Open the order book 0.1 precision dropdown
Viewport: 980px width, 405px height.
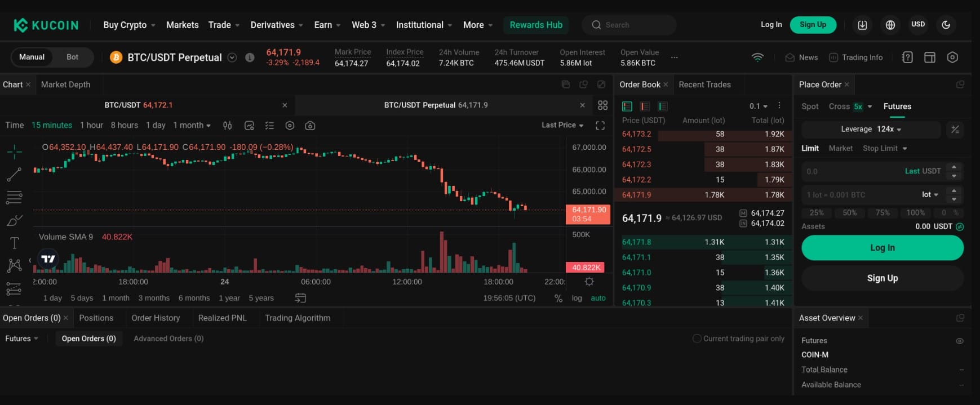(x=758, y=106)
